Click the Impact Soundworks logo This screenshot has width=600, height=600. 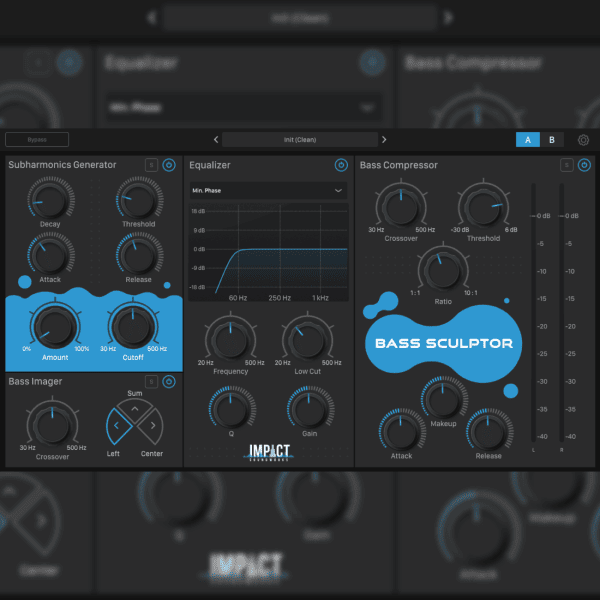[x=269, y=453]
